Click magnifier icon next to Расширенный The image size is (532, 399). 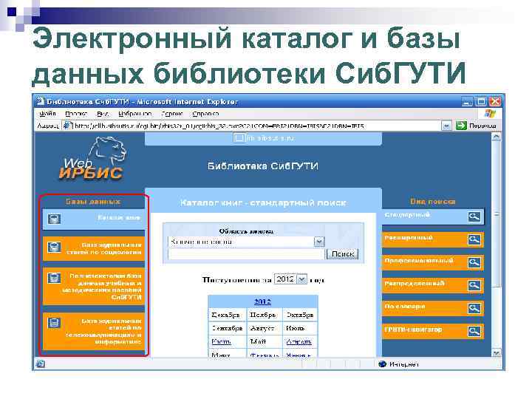pyautogui.click(x=474, y=240)
